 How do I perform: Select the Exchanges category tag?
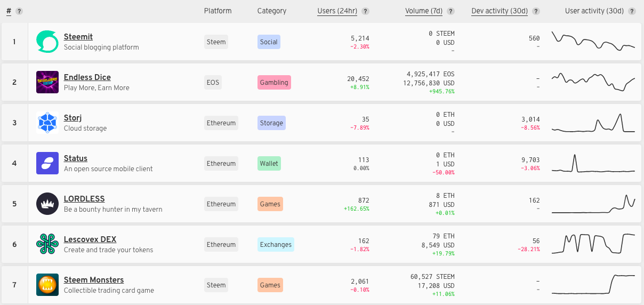coord(276,245)
